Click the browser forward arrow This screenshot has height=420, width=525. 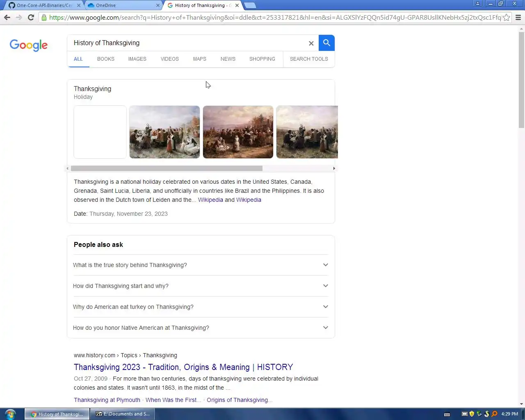pyautogui.click(x=19, y=17)
